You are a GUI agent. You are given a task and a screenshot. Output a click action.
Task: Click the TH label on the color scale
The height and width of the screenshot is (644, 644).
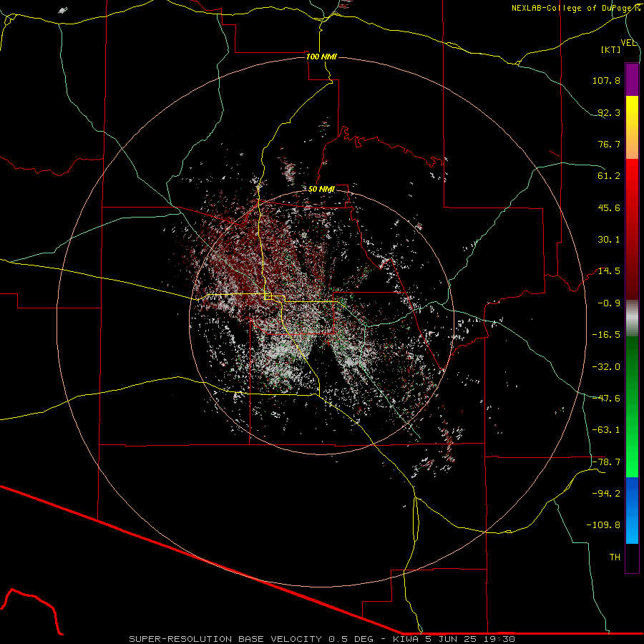pyautogui.click(x=615, y=557)
